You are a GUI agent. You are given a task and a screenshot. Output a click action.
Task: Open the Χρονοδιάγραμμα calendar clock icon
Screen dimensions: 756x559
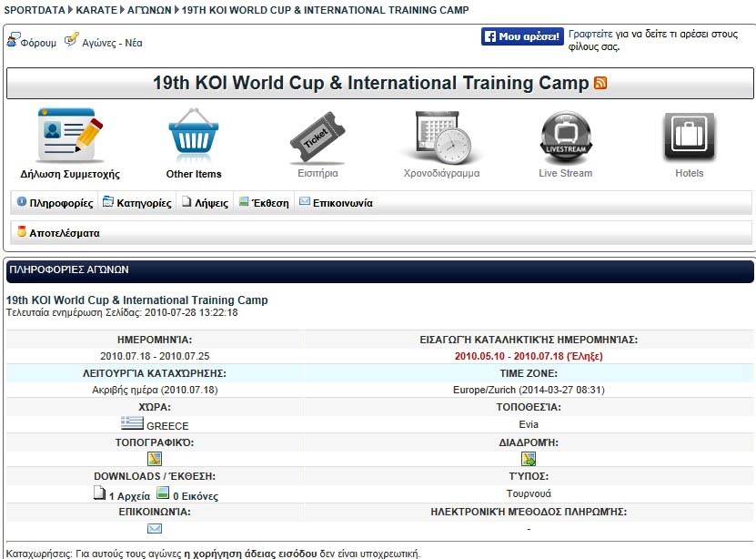441,137
